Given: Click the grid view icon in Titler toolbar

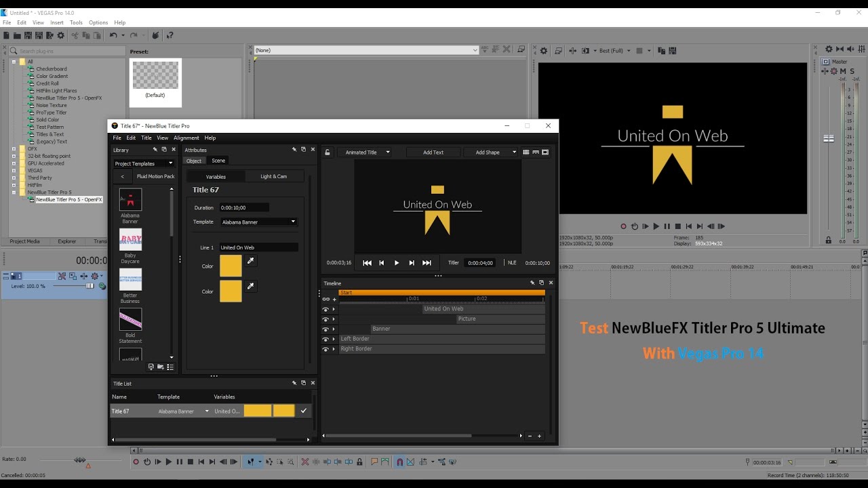Looking at the screenshot, I should [x=526, y=152].
